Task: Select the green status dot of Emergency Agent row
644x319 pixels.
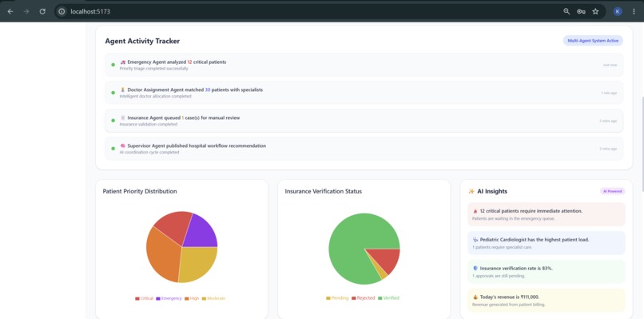Action: point(113,65)
